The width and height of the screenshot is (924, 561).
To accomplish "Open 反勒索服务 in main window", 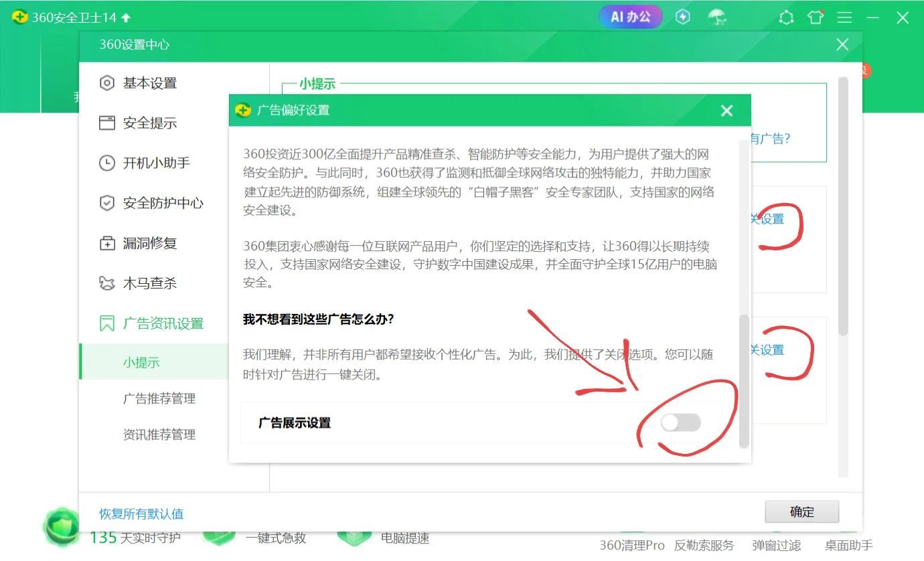I will (704, 546).
